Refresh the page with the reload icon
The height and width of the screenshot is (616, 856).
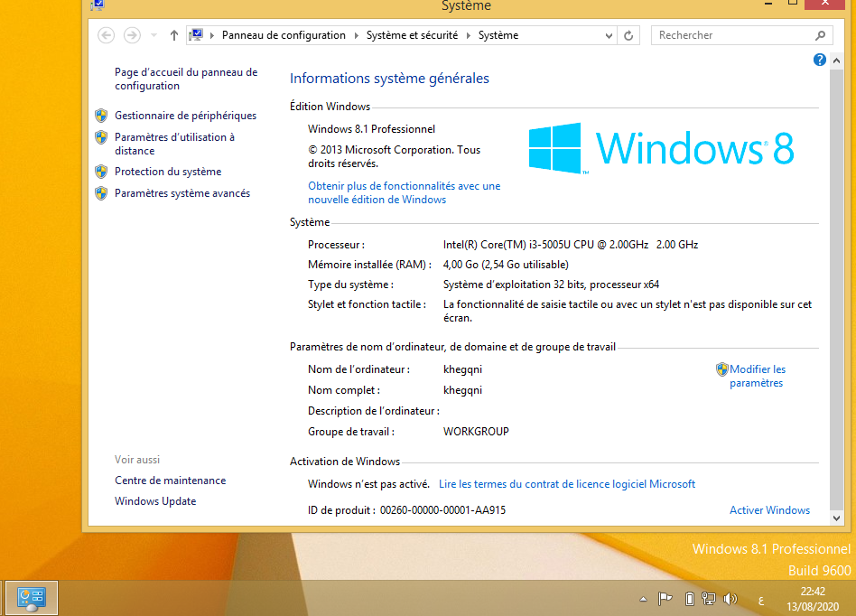[628, 35]
